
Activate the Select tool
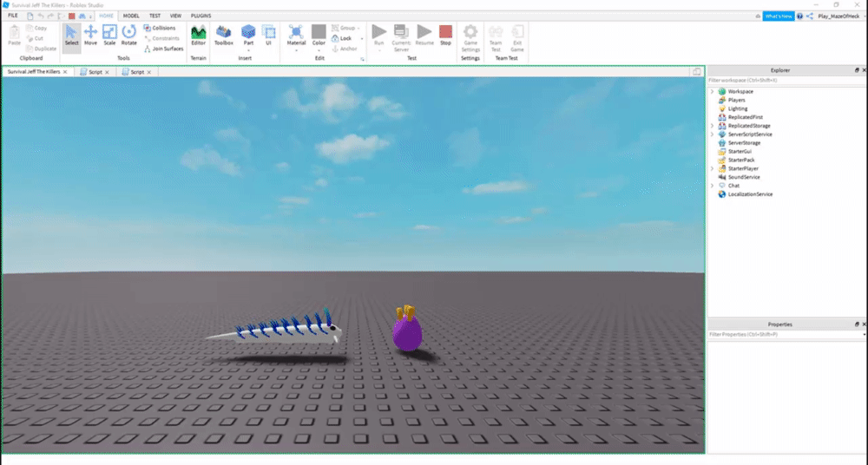click(x=71, y=36)
